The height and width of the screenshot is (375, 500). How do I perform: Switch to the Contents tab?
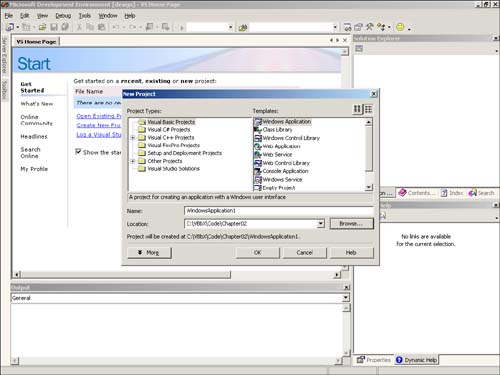click(417, 193)
